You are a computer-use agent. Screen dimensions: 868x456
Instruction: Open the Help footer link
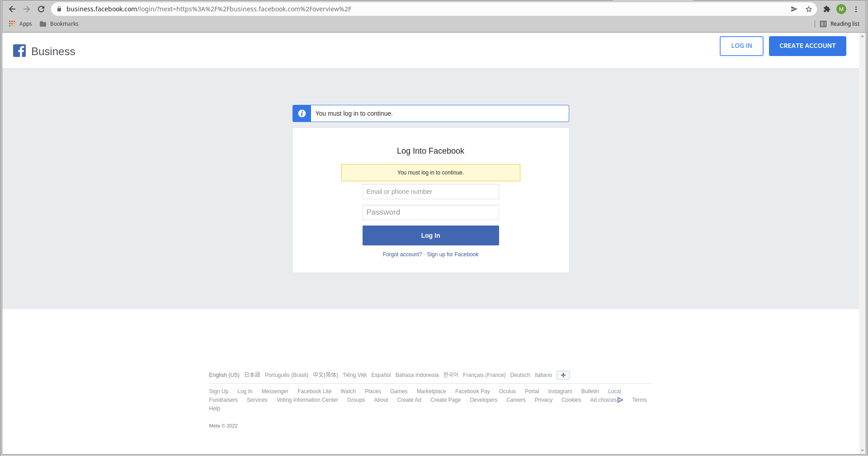click(x=215, y=409)
